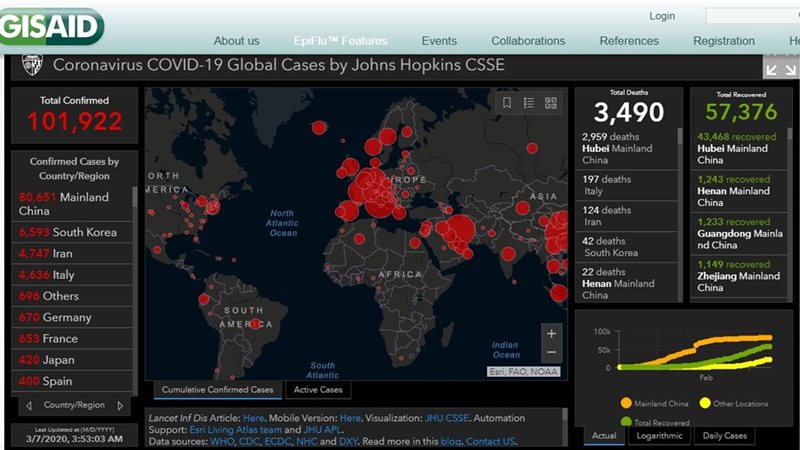The width and height of the screenshot is (800, 450).
Task: Click the search input field near Login
Action: pyautogui.click(x=753, y=16)
